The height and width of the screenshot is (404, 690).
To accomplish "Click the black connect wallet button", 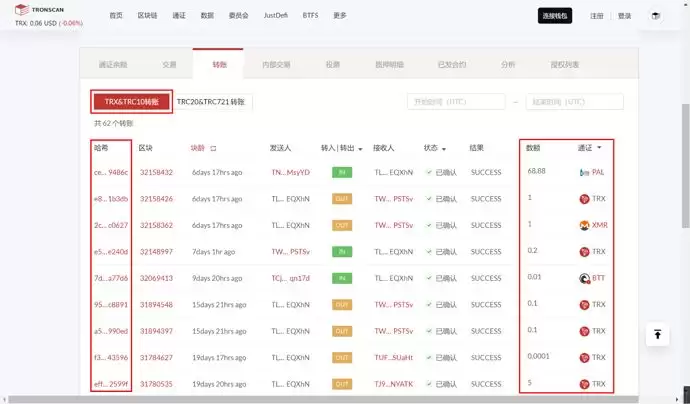I will point(554,16).
